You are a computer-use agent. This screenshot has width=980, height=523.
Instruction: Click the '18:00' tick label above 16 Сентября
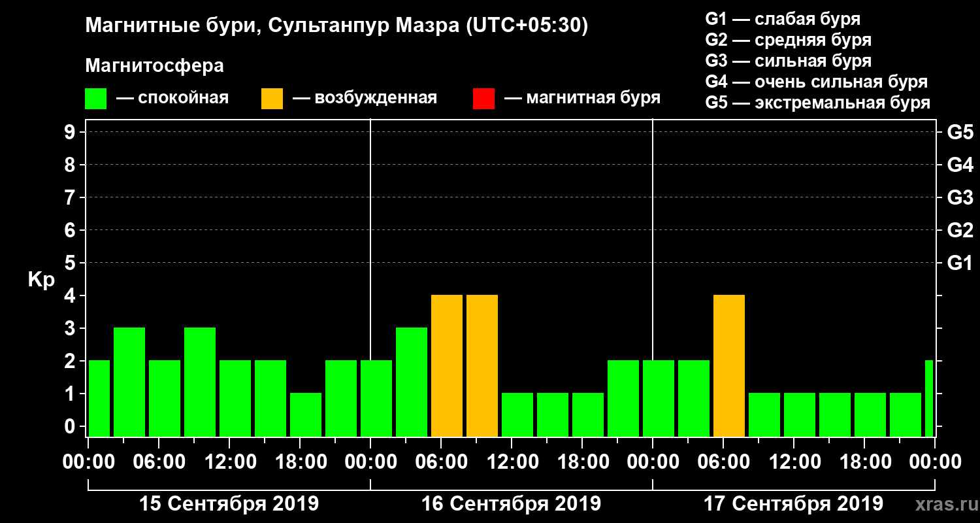click(x=582, y=462)
